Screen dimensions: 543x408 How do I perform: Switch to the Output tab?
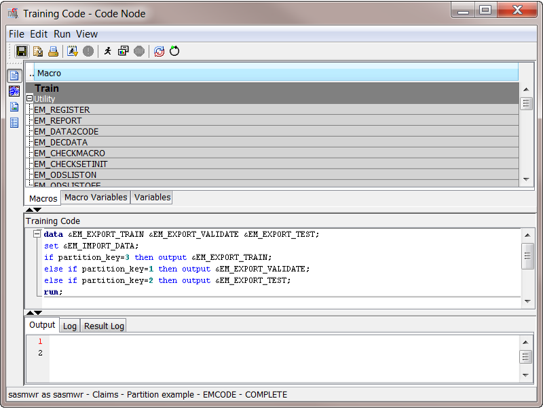pyautogui.click(x=42, y=325)
